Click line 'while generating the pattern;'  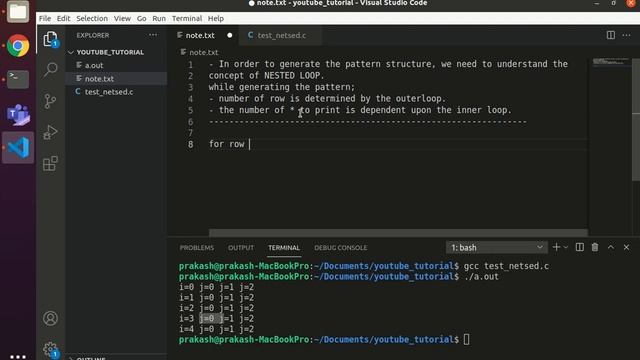tap(282, 87)
